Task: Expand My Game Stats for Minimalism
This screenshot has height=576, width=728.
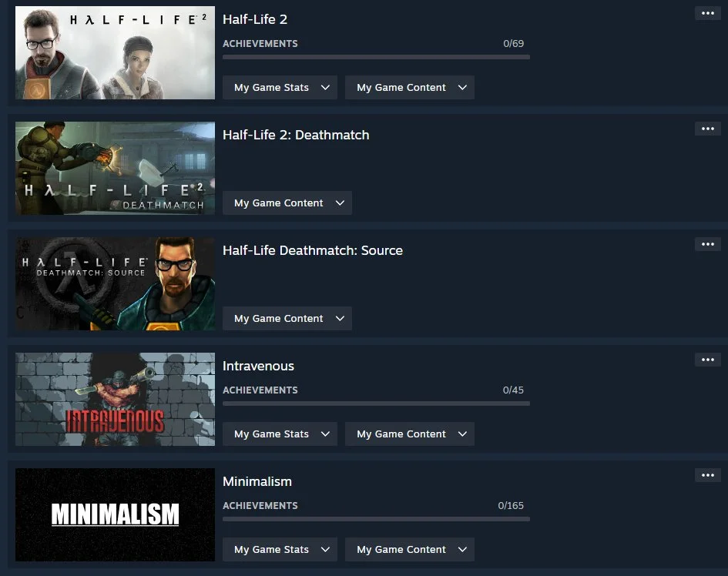Action: pos(280,550)
